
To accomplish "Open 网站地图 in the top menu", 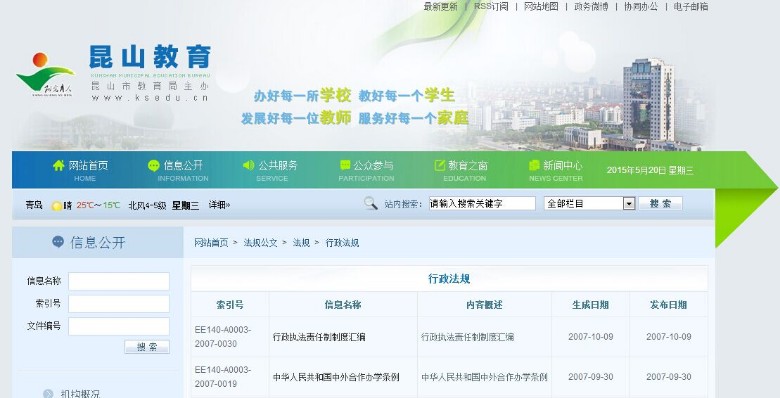I will (x=541, y=6).
